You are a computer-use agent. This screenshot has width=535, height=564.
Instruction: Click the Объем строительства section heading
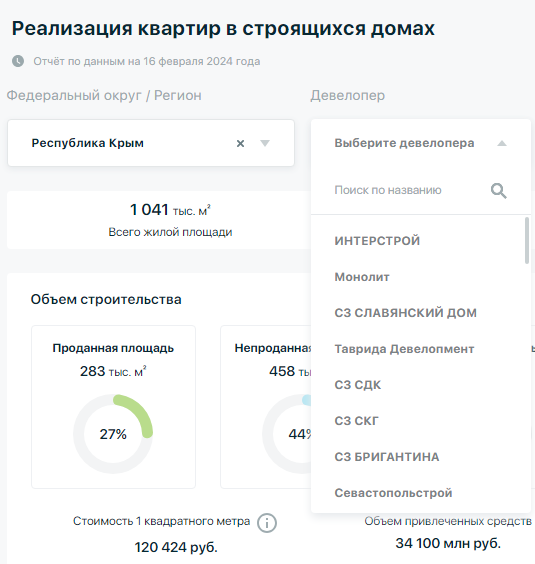point(106,299)
